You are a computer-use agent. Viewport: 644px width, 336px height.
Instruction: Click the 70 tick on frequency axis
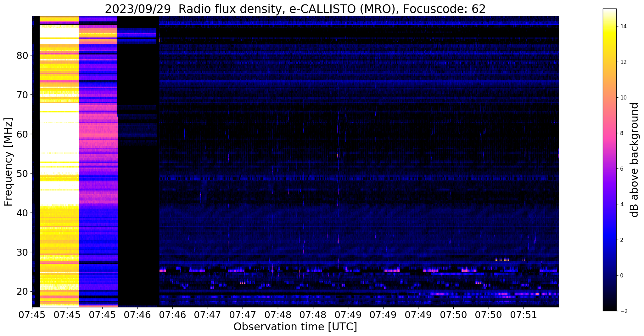[22, 95]
